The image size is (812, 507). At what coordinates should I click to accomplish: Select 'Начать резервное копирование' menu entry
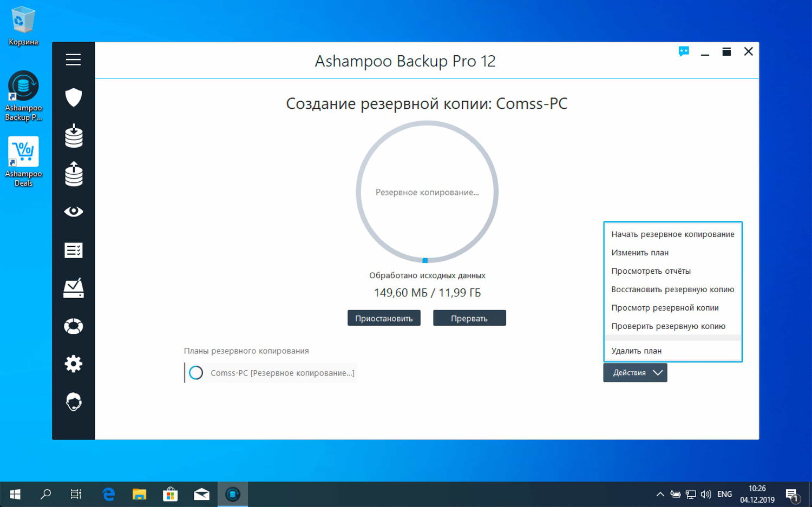click(673, 234)
